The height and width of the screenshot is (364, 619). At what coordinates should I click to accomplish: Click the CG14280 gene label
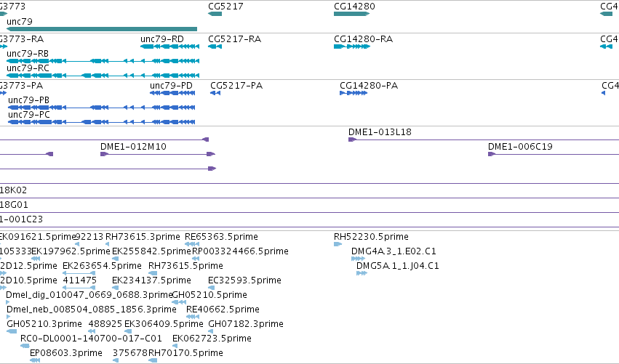click(354, 7)
